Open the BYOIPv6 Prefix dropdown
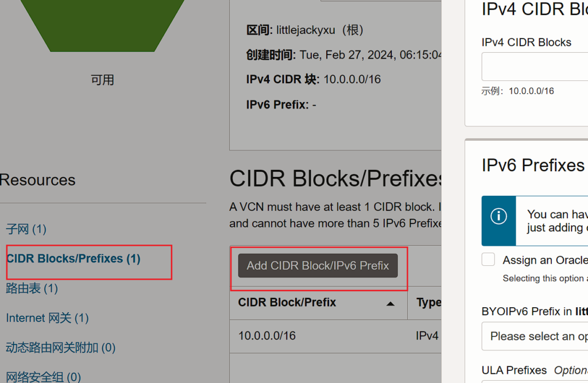Viewport: 588px width, 383px height. click(x=535, y=336)
